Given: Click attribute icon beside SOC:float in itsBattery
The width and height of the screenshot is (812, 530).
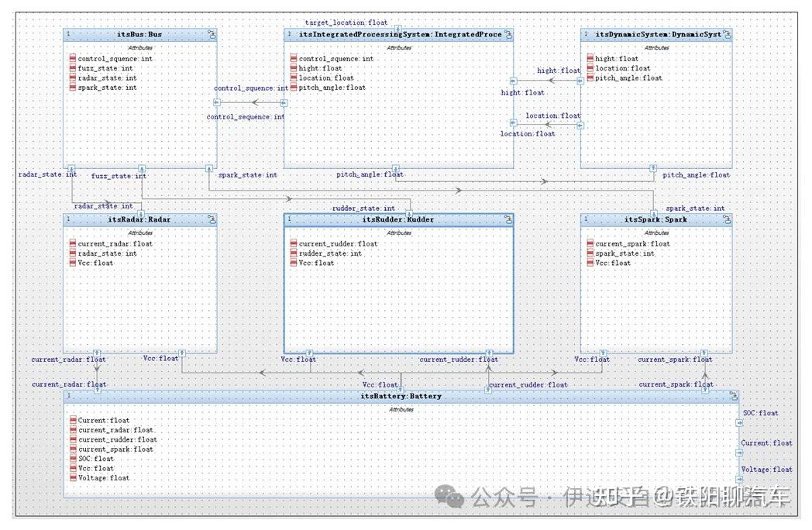Looking at the screenshot, I should pyautogui.click(x=73, y=459).
